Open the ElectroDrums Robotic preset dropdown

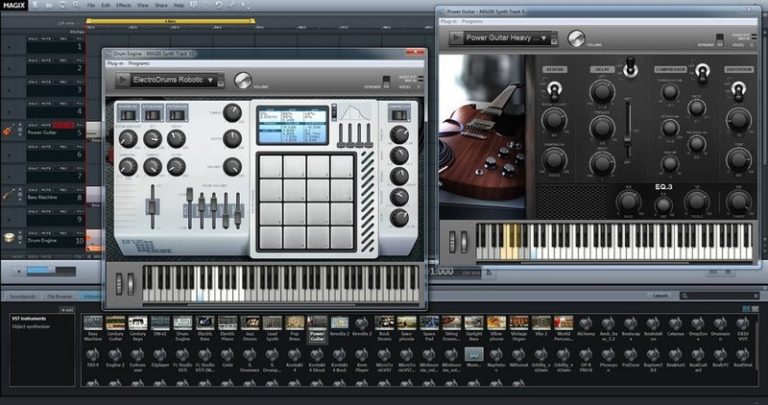173,80
